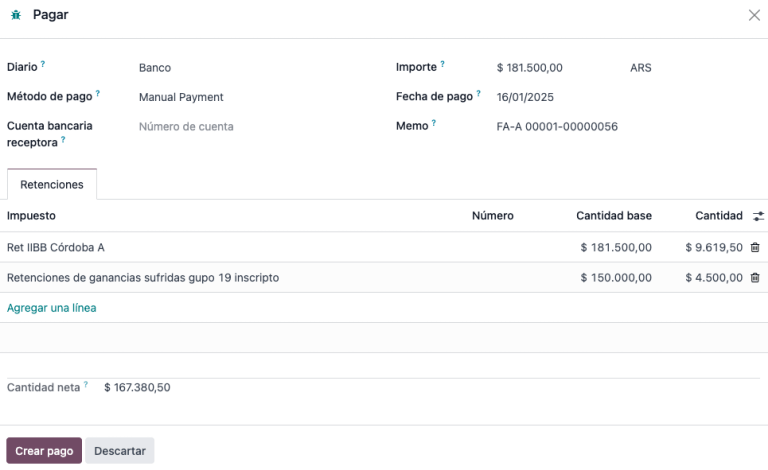Click help tooltip next to Importe
Image resolution: width=768 pixels, height=470 pixels.
(443, 65)
